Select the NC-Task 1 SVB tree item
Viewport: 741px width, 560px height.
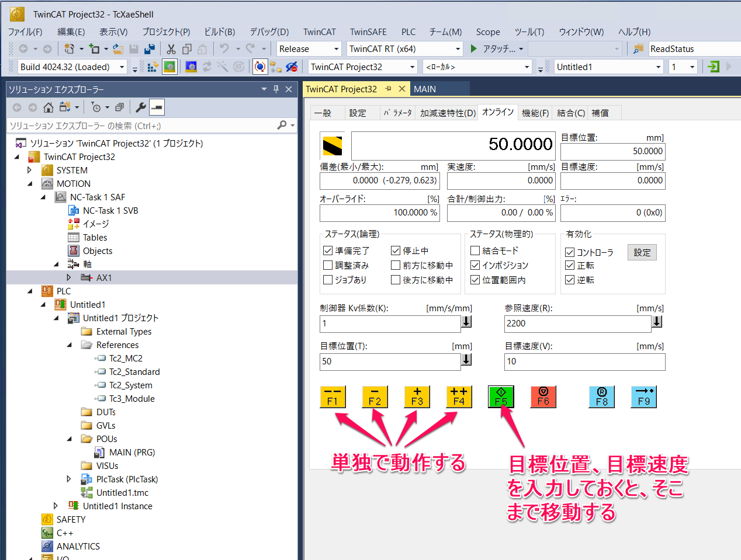click(x=110, y=210)
